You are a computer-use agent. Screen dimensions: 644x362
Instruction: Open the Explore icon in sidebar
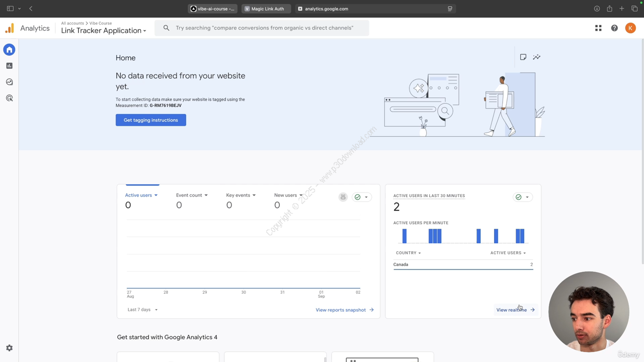tap(9, 82)
